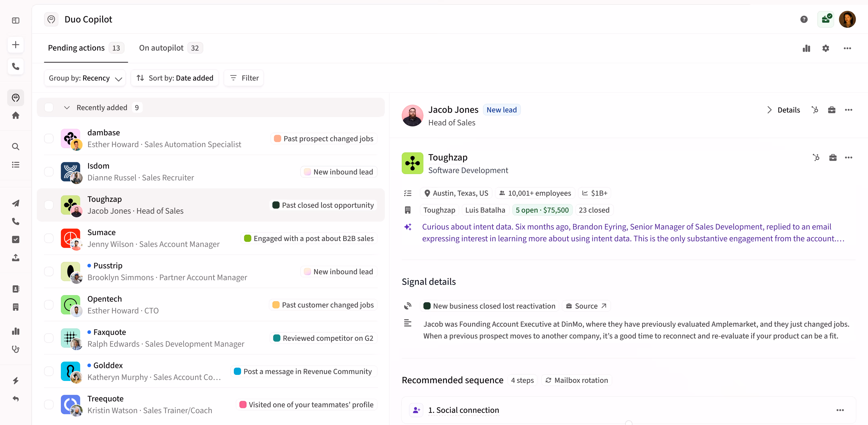Image resolution: width=868 pixels, height=425 pixels.
Task: Click the Source link in Signal details
Action: (586, 306)
